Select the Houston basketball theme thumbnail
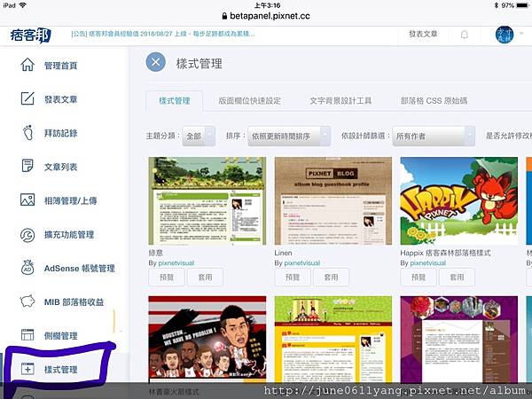This screenshot has height=399, width=532. 207,340
